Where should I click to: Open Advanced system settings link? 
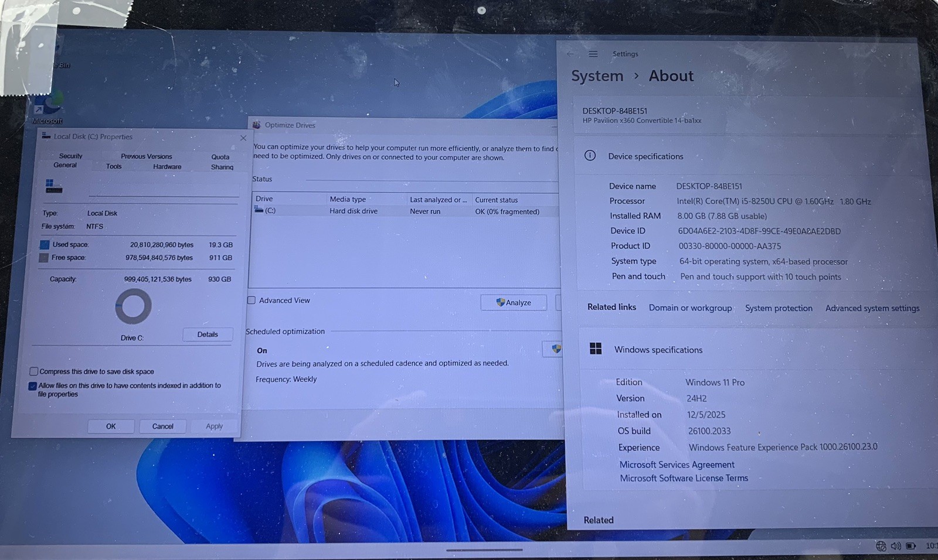(x=872, y=308)
